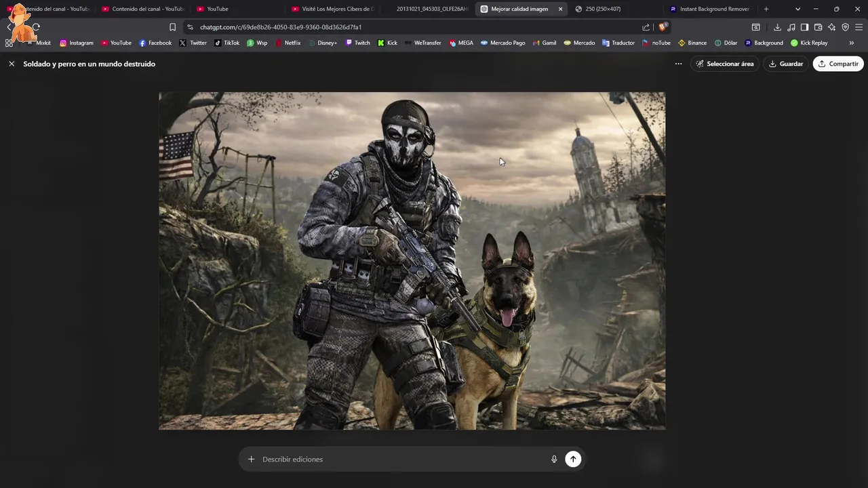Expand hidden bookmarks with double chevron
The width and height of the screenshot is (868, 488).
click(x=852, y=43)
